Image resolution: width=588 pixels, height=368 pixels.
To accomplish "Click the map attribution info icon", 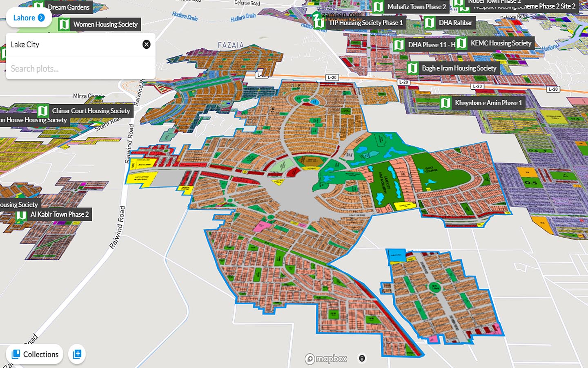I will click(361, 359).
